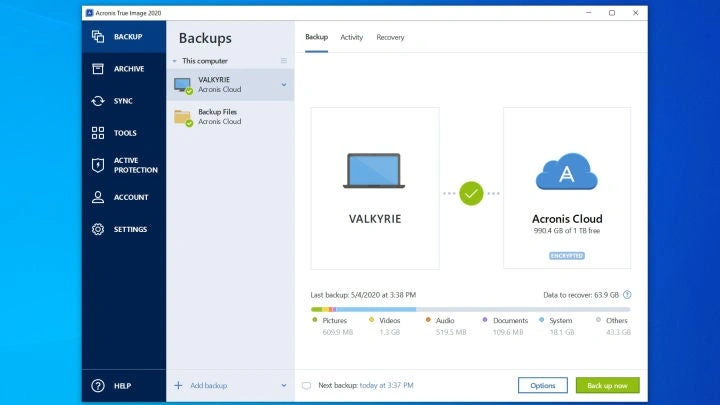Select the SETTINGS sidebar label
Image resolution: width=720 pixels, height=405 pixels.
pos(130,230)
